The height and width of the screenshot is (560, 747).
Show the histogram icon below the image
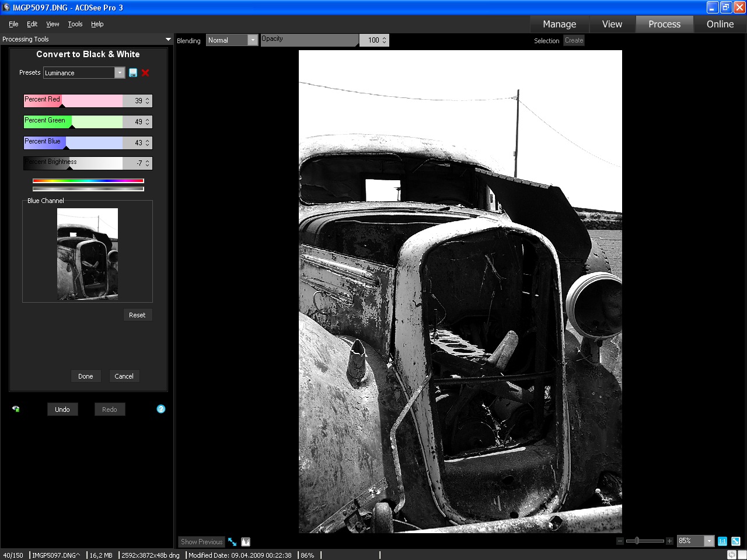(246, 542)
